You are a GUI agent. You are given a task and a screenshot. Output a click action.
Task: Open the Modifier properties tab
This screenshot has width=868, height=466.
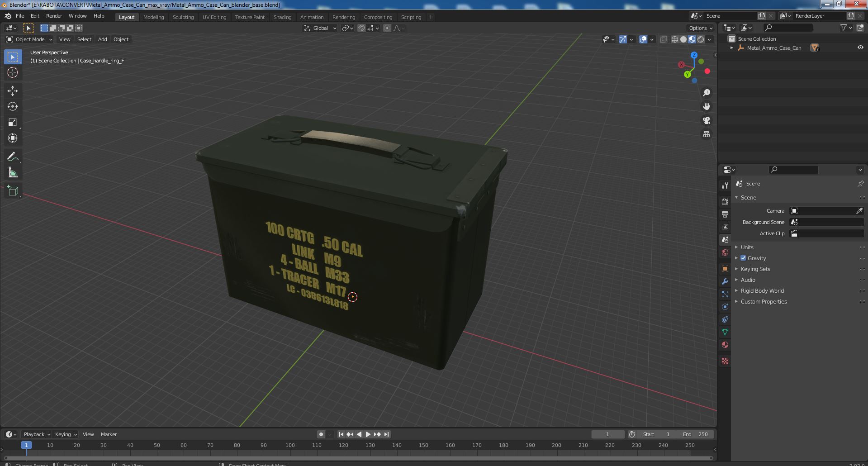pyautogui.click(x=725, y=281)
